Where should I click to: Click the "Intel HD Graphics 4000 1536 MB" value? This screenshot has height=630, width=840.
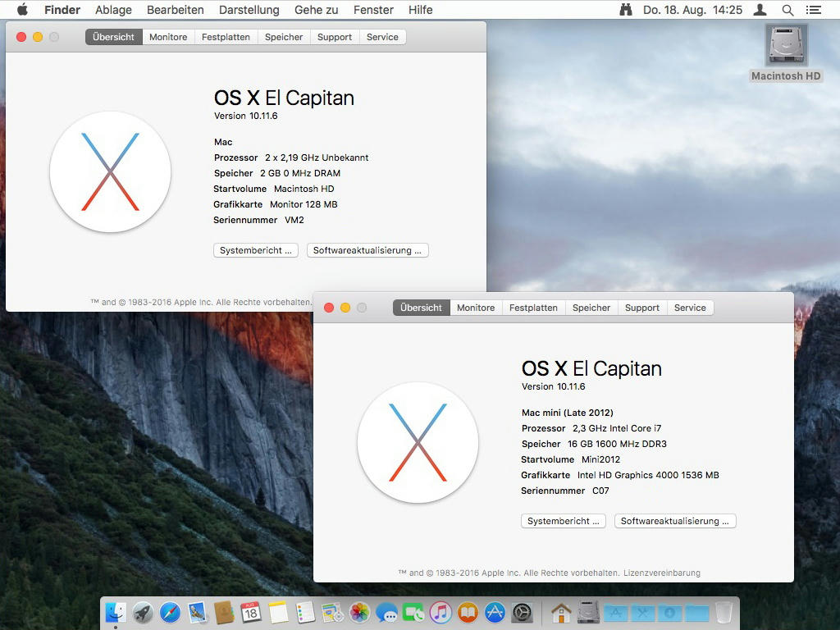pyautogui.click(x=648, y=475)
